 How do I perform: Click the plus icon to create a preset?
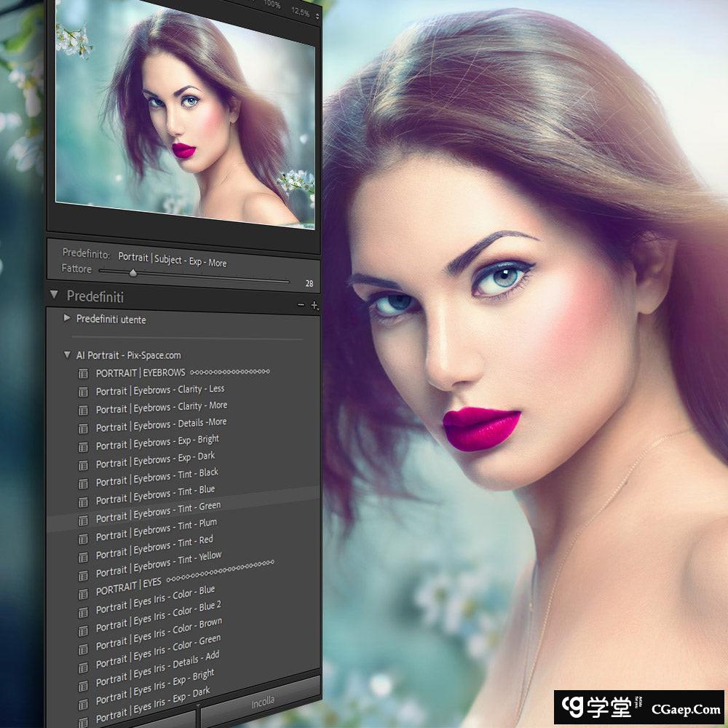[314, 306]
